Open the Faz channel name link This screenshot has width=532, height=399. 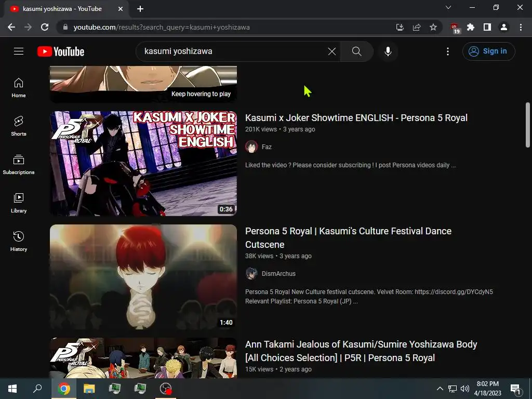point(267,147)
